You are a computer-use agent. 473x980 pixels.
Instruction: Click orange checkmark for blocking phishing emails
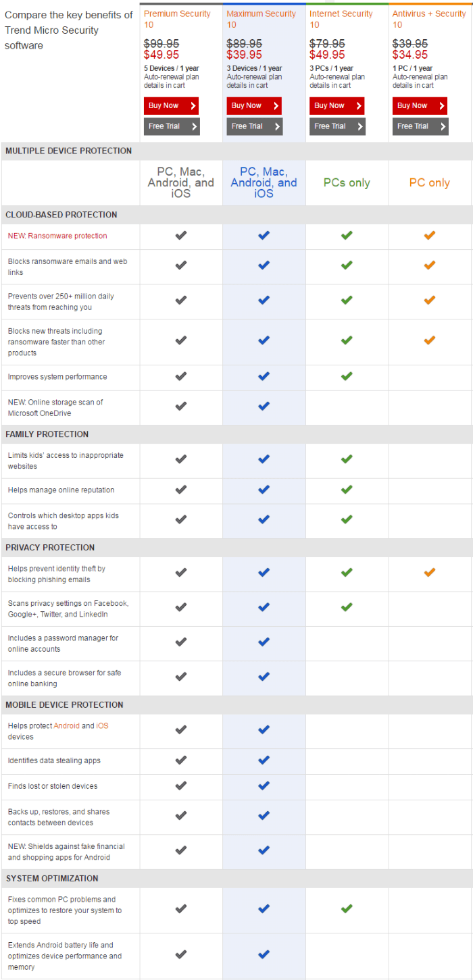pyautogui.click(x=429, y=573)
